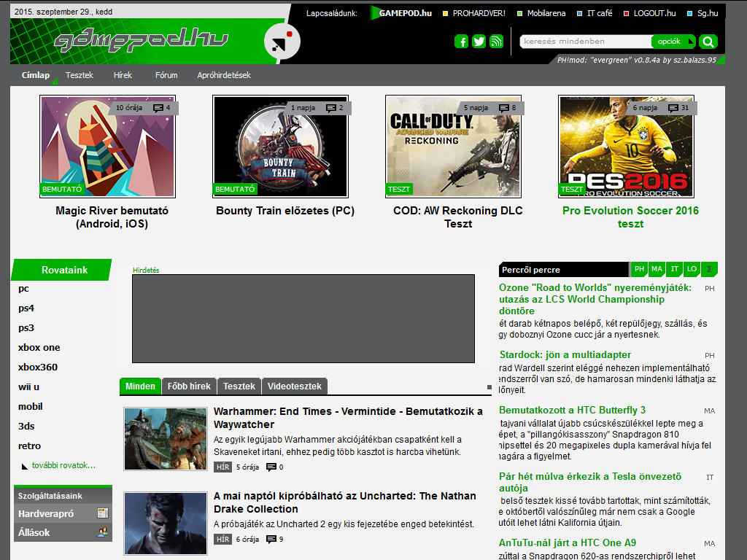
Task: Switch to the Tesztek news tab
Action: tap(239, 386)
